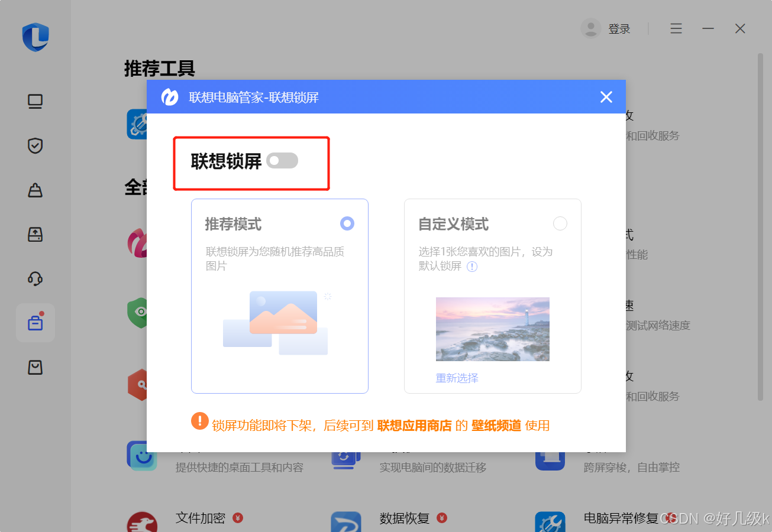Open the headset customer service sidebar icon
This screenshot has height=532, width=772.
35,278
